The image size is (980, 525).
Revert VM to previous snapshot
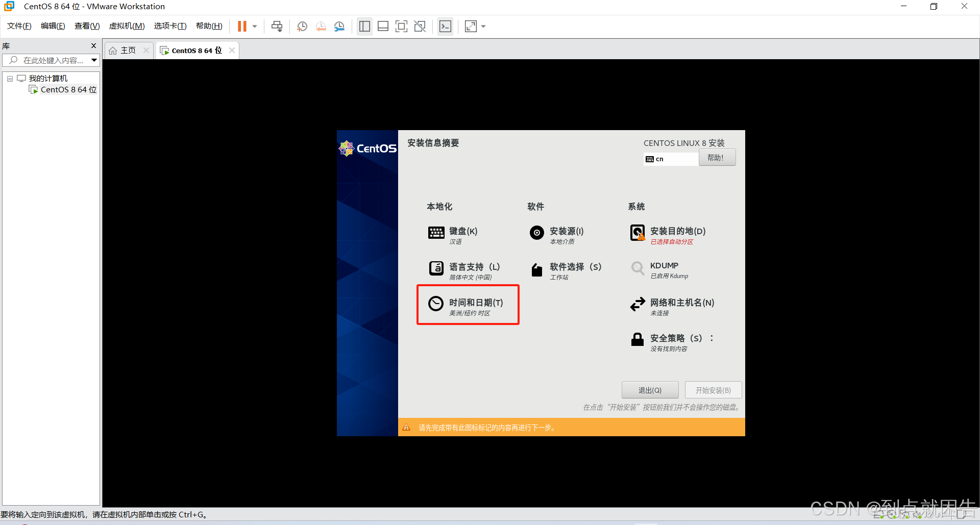pos(321,27)
